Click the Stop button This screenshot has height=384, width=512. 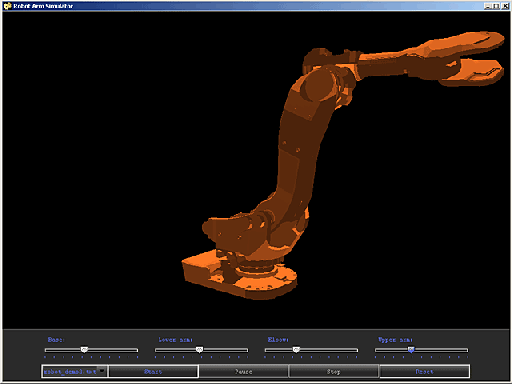coord(334,371)
